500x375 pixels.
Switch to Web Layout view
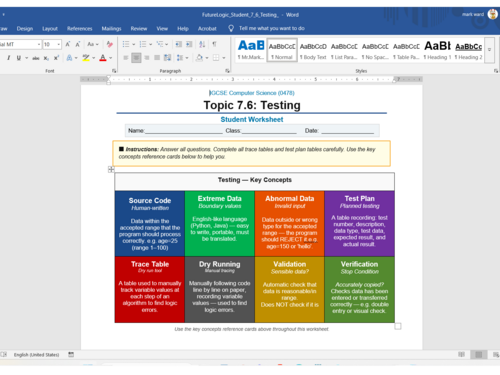496,354
